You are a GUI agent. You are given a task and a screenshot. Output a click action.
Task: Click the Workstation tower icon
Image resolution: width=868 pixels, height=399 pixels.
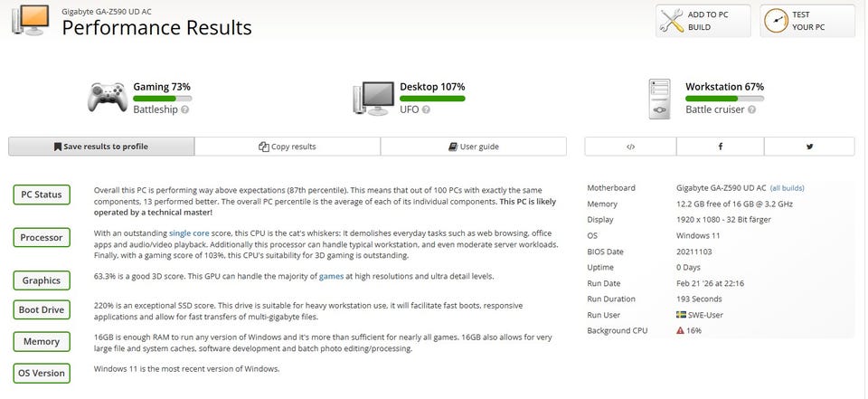click(659, 98)
